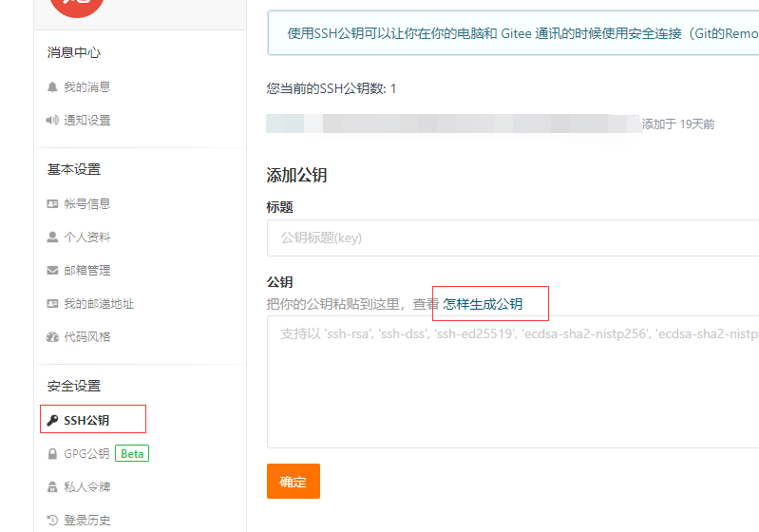Open the 私人令牌 settings page
Image resolution: width=759 pixels, height=532 pixels.
[87, 487]
